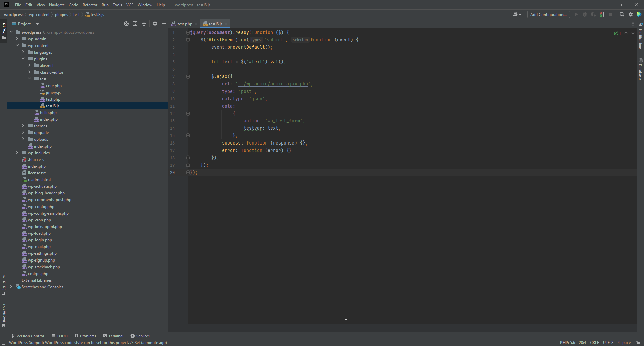Image resolution: width=644 pixels, height=346 pixels.
Task: Expand the wp-includes folder
Action: (17, 153)
